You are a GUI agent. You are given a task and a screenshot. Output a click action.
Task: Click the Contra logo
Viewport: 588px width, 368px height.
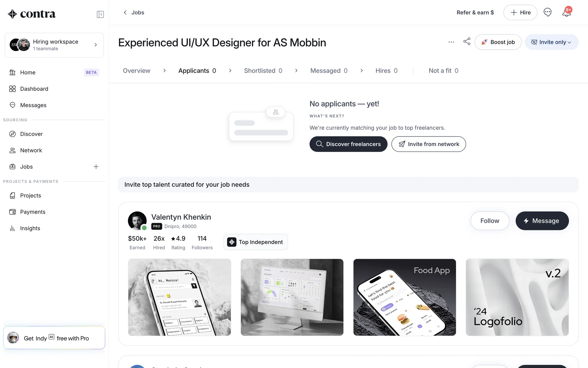pos(32,14)
